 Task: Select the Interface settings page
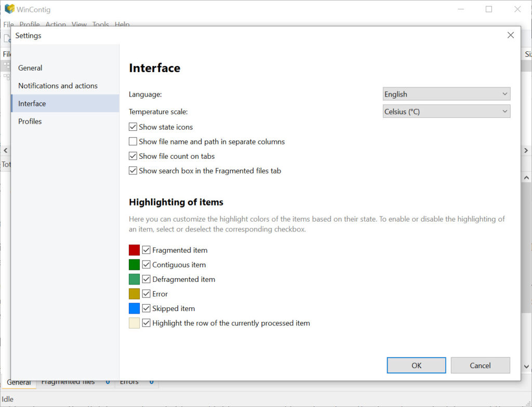point(65,103)
